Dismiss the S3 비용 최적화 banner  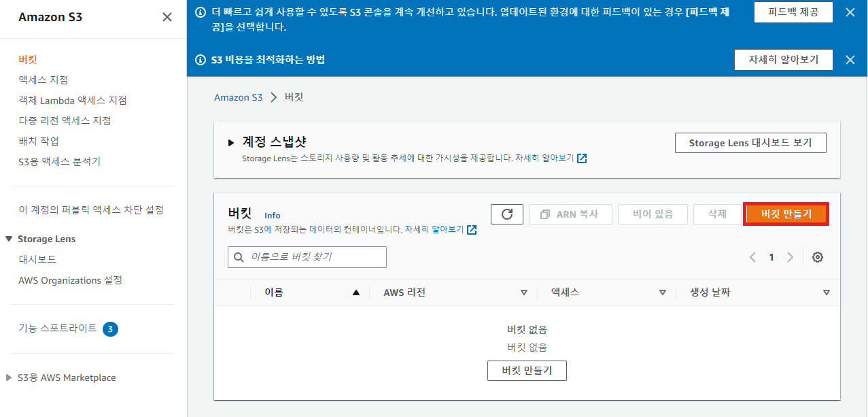click(850, 60)
